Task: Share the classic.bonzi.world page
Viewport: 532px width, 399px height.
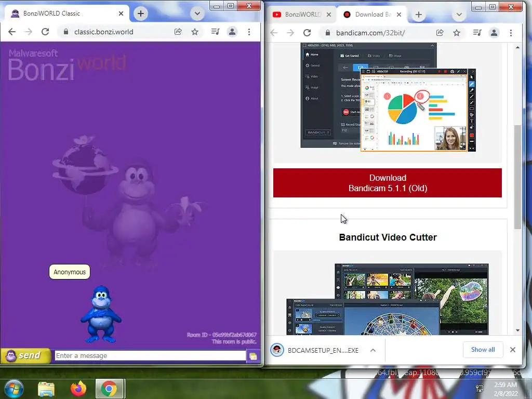Action: (x=178, y=32)
